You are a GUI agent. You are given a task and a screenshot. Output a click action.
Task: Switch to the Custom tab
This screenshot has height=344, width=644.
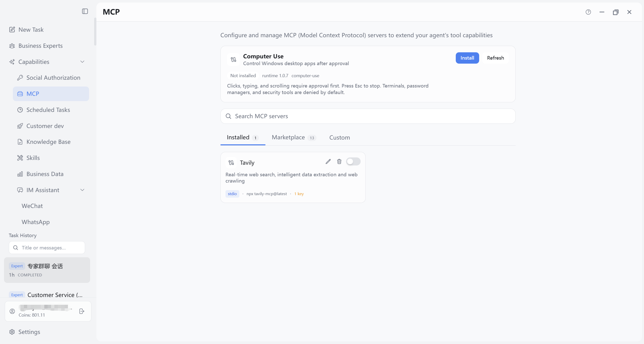339,138
